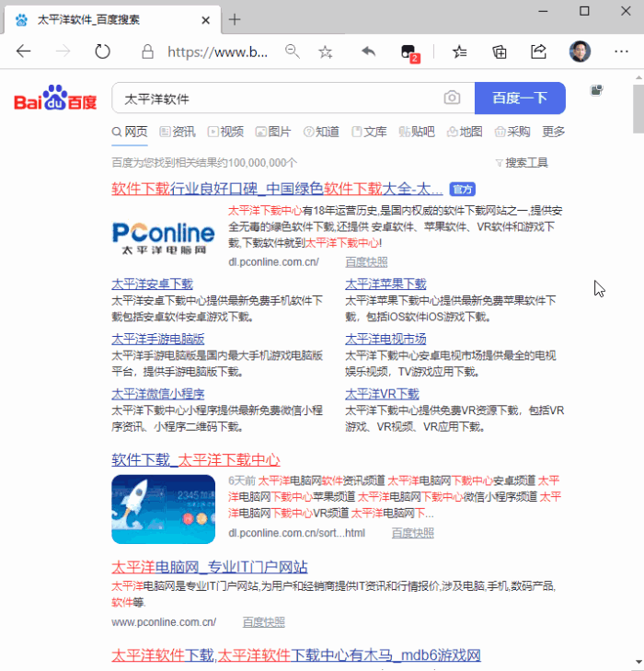Image resolution: width=644 pixels, height=671 pixels.
Task: Open the favorites list
Action: [x=460, y=52]
